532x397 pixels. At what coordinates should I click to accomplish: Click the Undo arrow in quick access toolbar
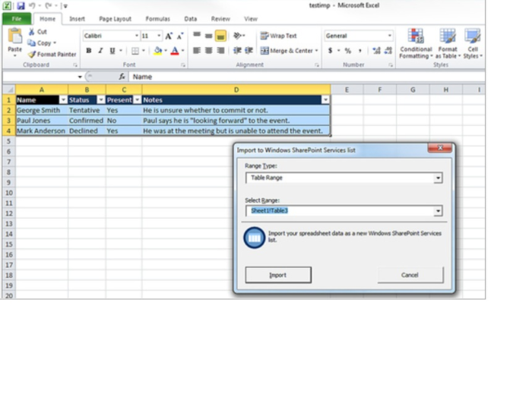coord(32,5)
